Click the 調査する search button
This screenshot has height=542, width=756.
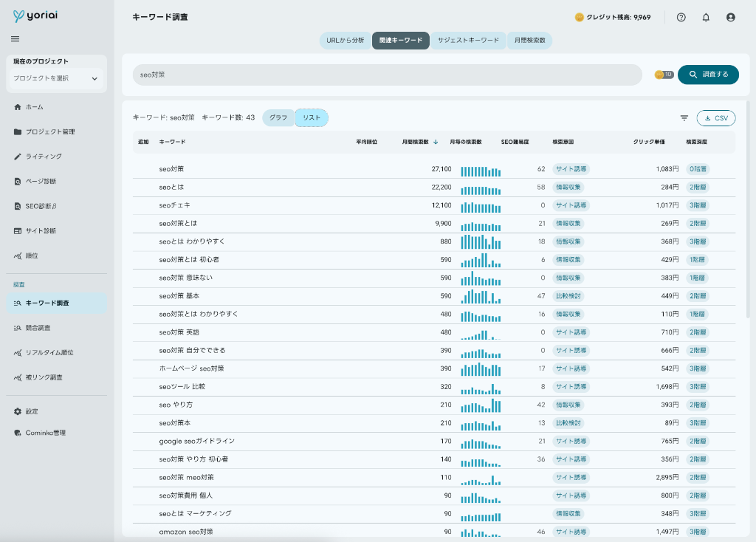pos(708,75)
